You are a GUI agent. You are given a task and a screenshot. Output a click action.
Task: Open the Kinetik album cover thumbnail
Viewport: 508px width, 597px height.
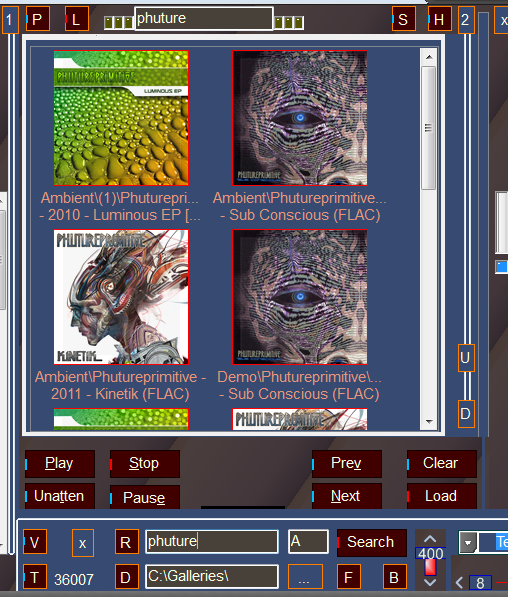tap(121, 297)
